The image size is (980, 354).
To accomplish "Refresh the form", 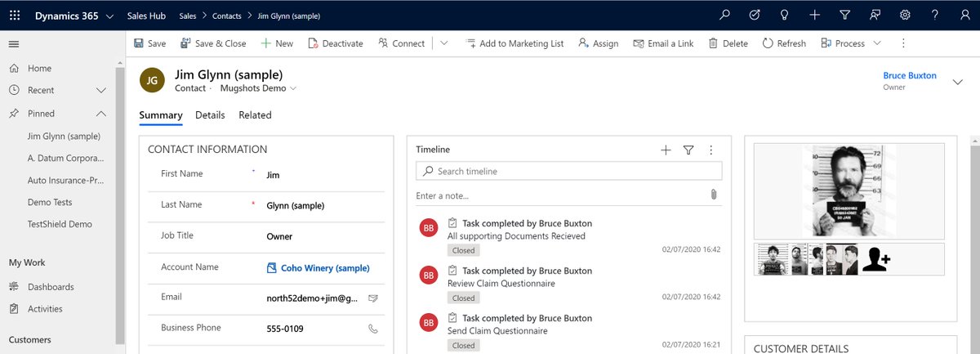I will coord(784,44).
